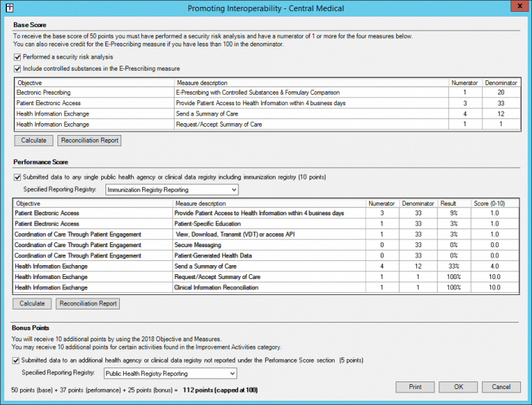Toggle Performed a security risk analysis checkbox
The image size is (532, 405).
[17, 57]
